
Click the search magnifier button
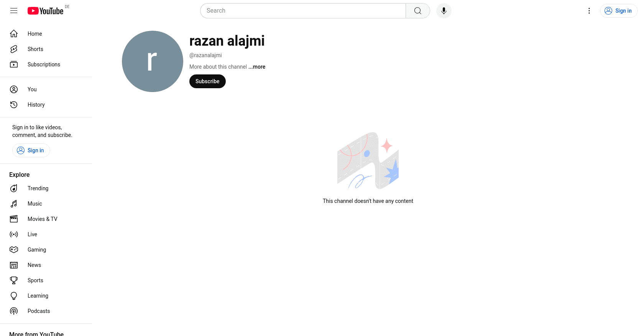(x=418, y=11)
